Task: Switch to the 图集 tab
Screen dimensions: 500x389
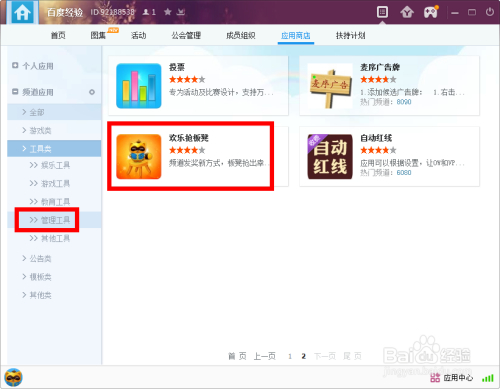Action: [x=98, y=35]
